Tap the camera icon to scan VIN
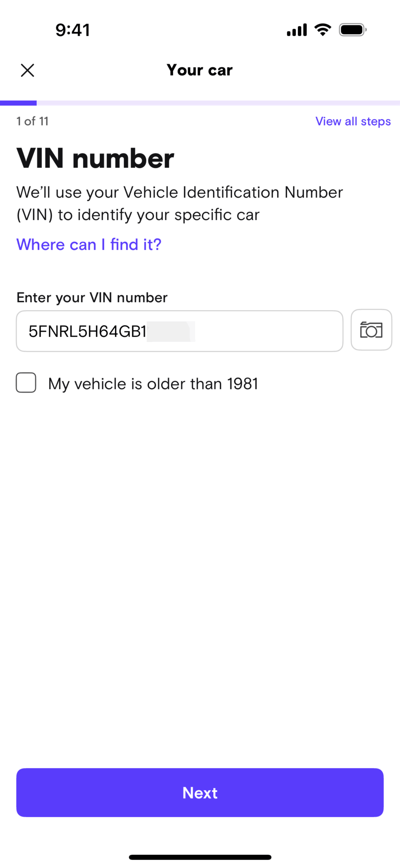Viewport: 400px width, 868px height. (x=371, y=330)
